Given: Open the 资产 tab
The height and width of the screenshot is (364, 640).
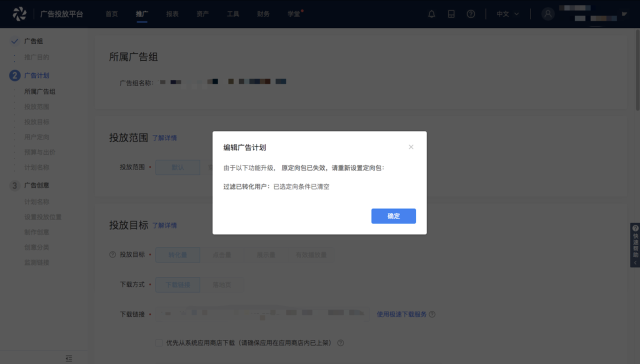Looking at the screenshot, I should point(202,14).
